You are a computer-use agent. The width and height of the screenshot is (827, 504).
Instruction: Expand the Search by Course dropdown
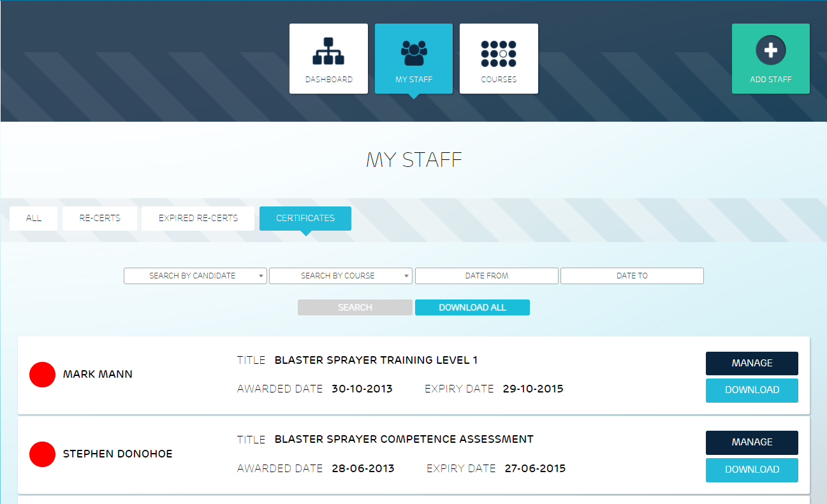click(x=340, y=276)
